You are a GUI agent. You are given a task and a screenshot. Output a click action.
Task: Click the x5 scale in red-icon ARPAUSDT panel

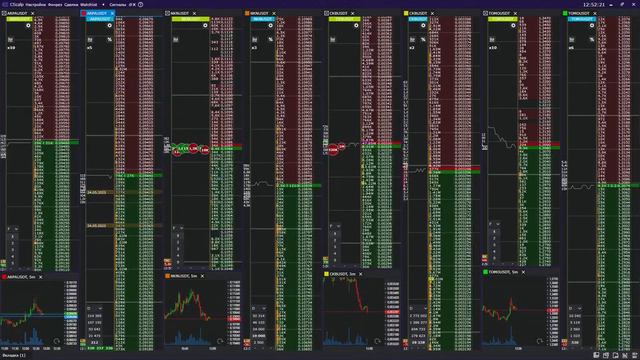(90, 48)
